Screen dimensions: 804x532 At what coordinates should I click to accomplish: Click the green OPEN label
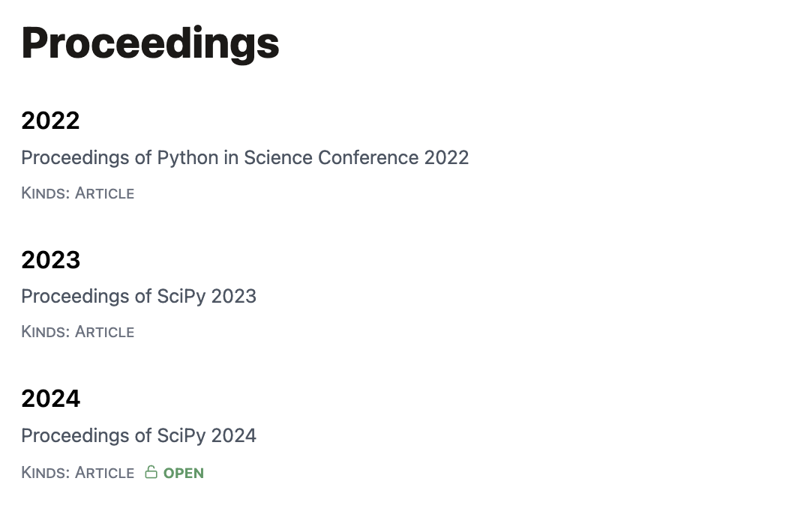click(x=184, y=473)
